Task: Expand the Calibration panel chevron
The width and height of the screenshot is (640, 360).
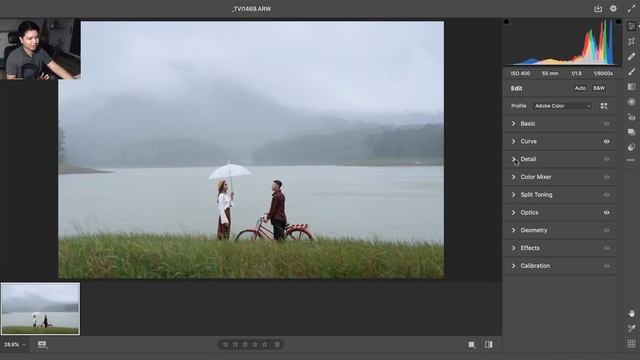Action: point(513,266)
